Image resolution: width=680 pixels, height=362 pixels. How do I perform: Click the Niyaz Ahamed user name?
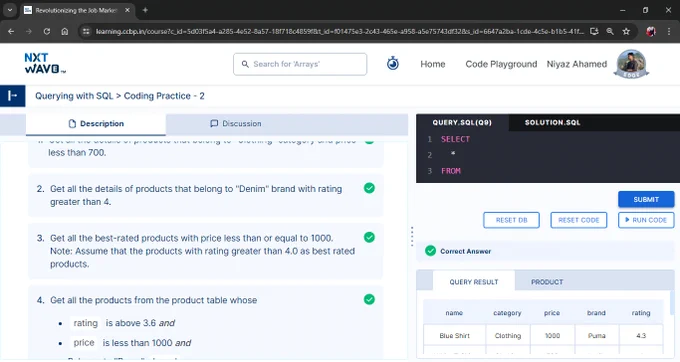click(576, 64)
